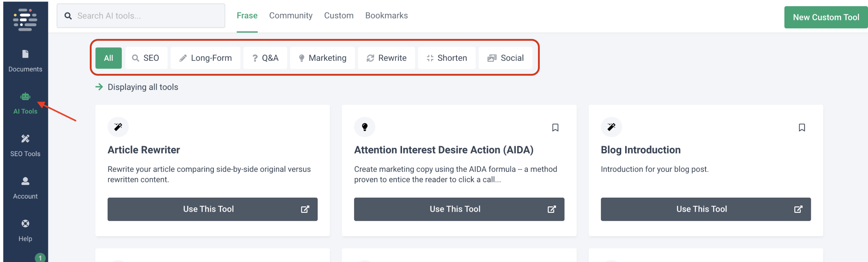Click the Article Rewriter magic wand icon

coord(118,127)
